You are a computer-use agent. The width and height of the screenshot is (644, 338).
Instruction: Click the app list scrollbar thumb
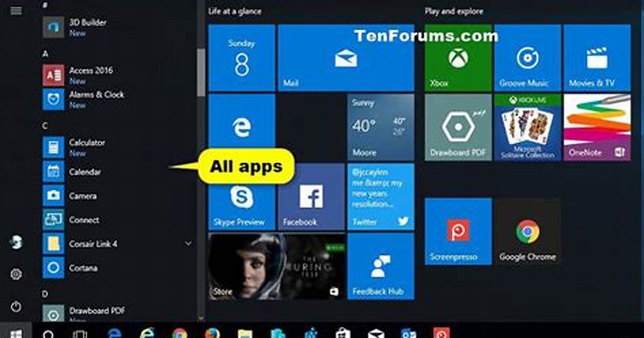click(201, 72)
